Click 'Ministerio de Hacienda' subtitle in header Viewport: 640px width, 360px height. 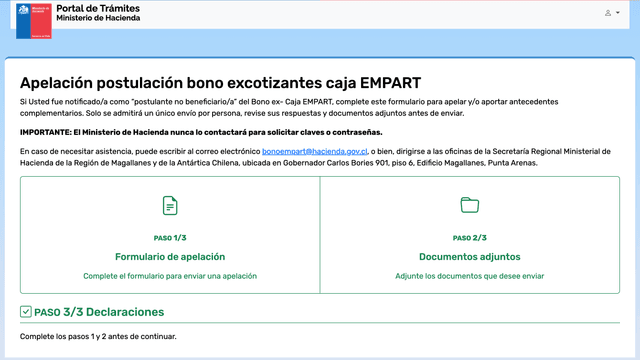(98, 18)
